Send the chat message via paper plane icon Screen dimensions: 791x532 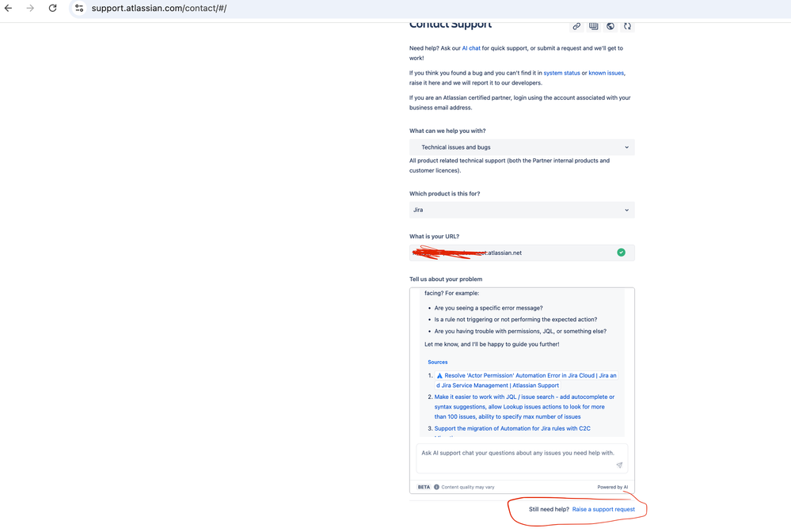click(x=620, y=465)
